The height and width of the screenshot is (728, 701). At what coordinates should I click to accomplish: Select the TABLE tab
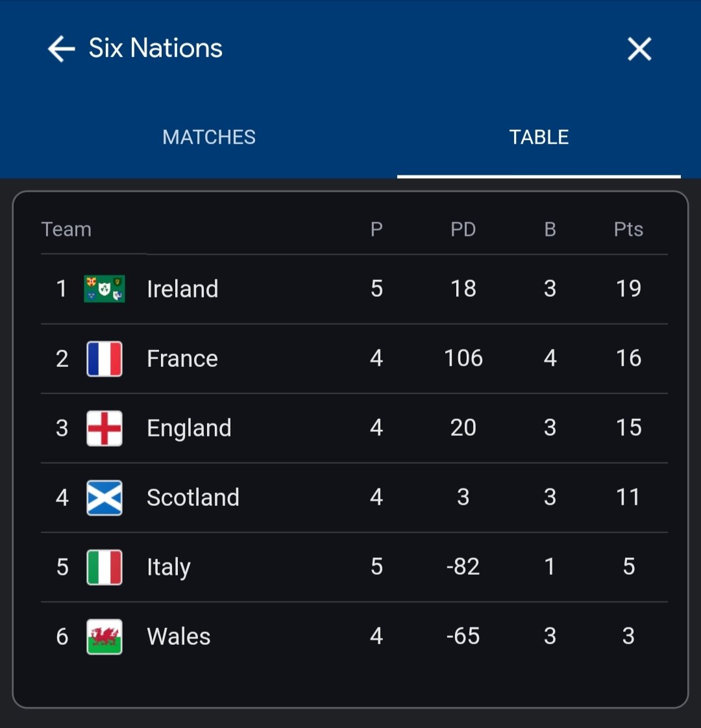[539, 137]
